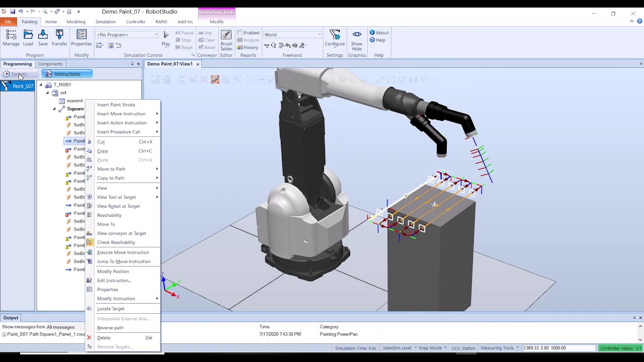The width and height of the screenshot is (644, 362).
Task: Open the RAPID ribbon tab
Action: click(161, 22)
